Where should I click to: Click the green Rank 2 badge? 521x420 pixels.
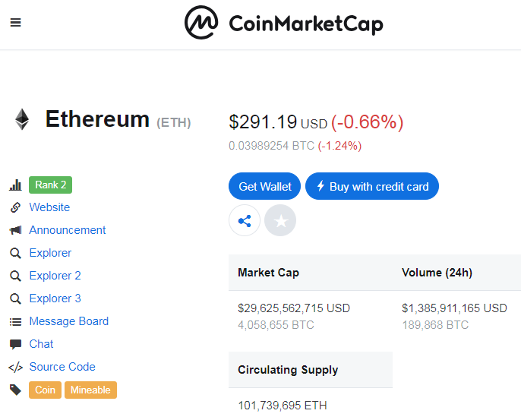coord(50,185)
